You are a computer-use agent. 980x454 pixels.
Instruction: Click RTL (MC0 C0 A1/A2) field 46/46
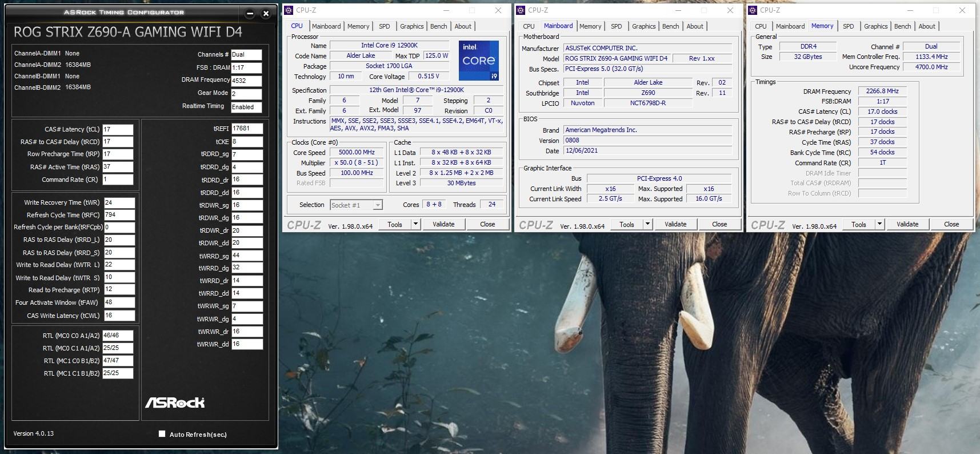tap(118, 336)
